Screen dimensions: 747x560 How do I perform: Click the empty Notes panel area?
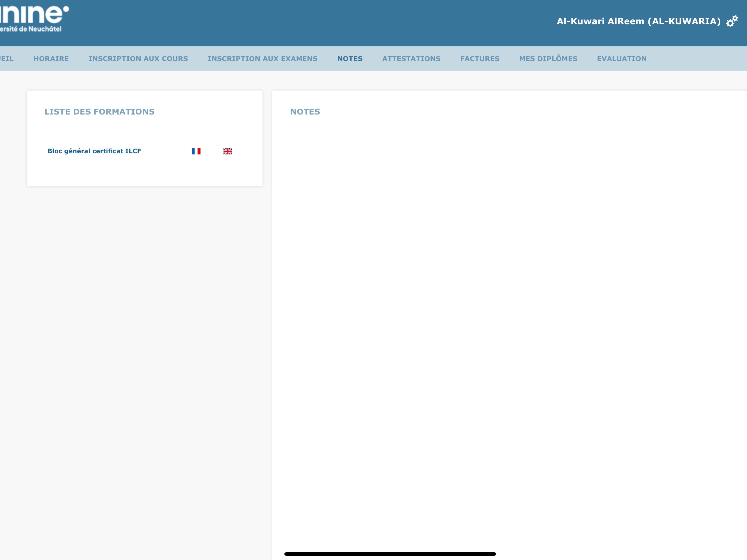(507, 304)
